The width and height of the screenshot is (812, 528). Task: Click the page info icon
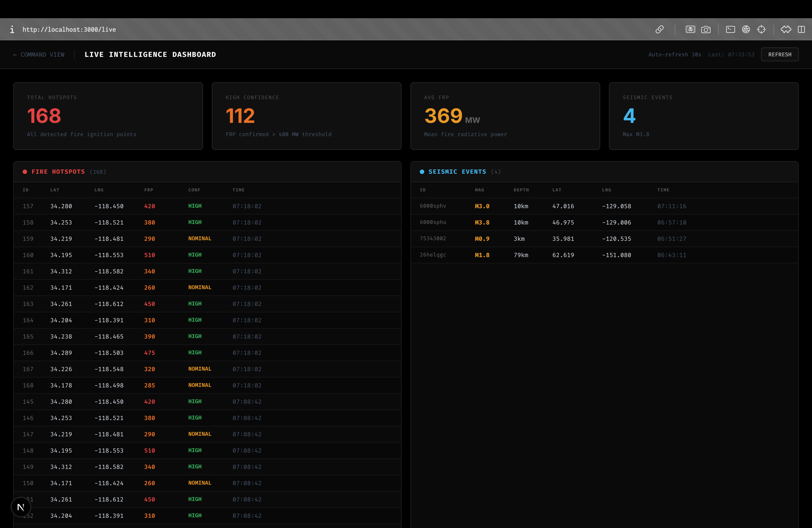(x=12, y=30)
